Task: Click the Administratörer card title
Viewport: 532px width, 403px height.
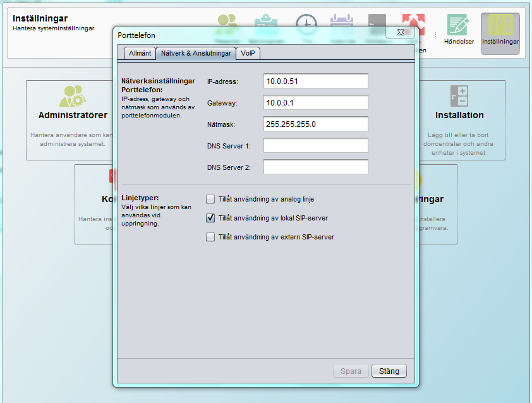Action: click(x=73, y=115)
